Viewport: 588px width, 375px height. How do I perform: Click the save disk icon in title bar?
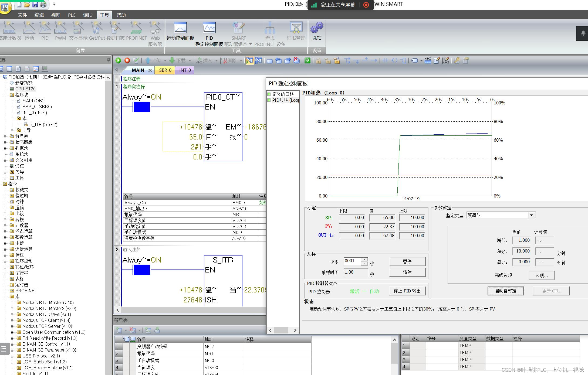click(x=35, y=4)
